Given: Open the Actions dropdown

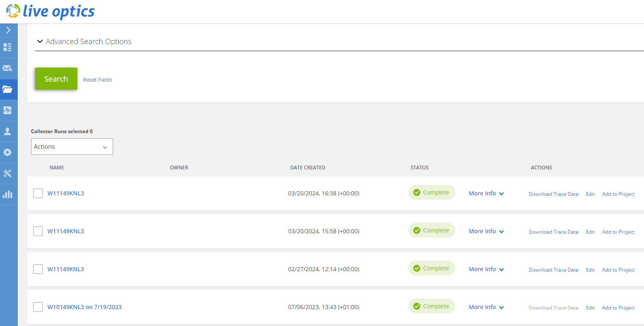Looking at the screenshot, I should tap(72, 147).
